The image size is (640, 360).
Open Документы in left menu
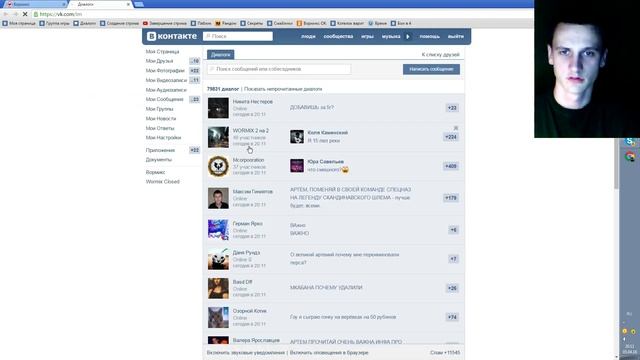point(159,160)
